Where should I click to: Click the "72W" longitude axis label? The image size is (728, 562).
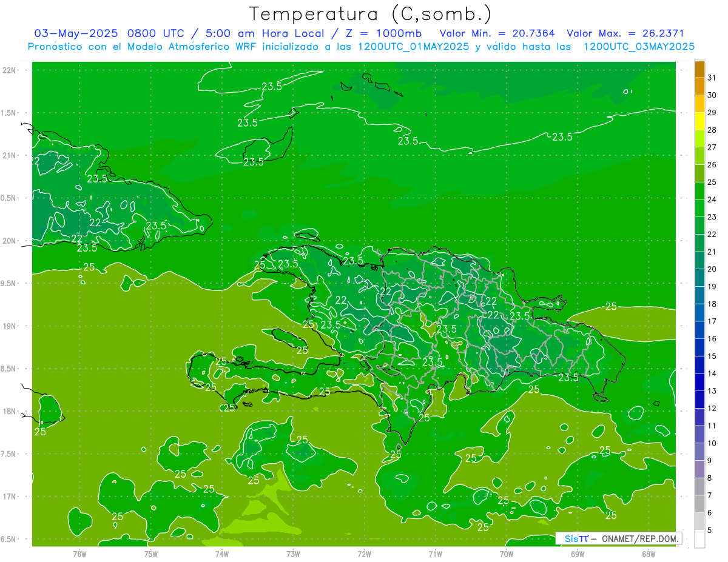(365, 554)
